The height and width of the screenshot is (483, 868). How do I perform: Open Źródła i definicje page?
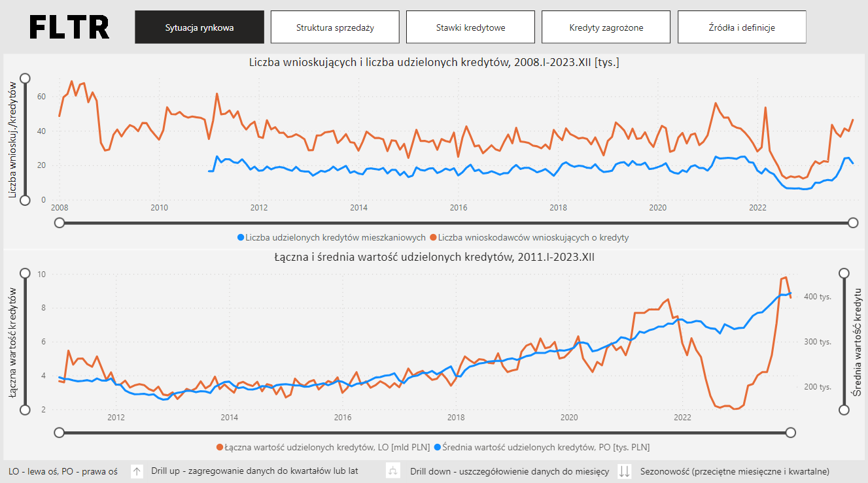pyautogui.click(x=742, y=27)
